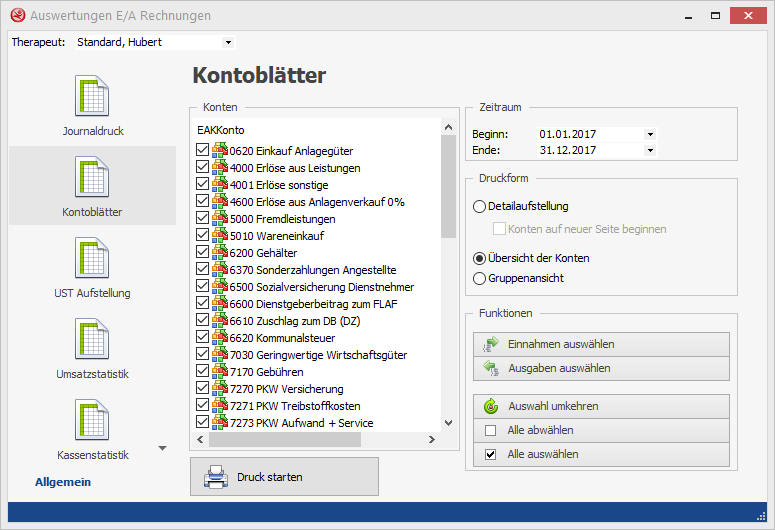775x530 pixels.
Task: Open the Journaldruck report icon
Action: pos(92,96)
